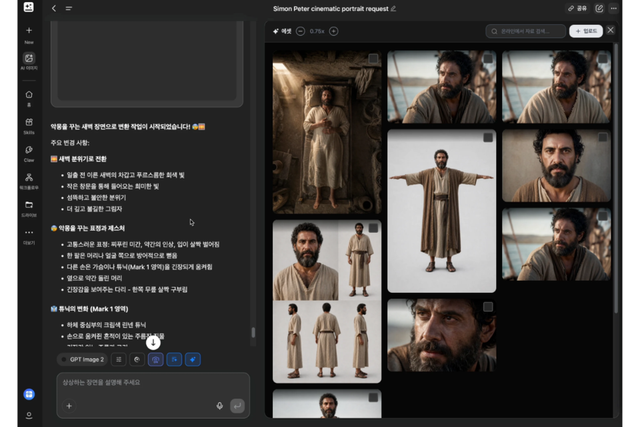Focus the online asset search field
The width and height of the screenshot is (640, 427).
pyautogui.click(x=526, y=31)
